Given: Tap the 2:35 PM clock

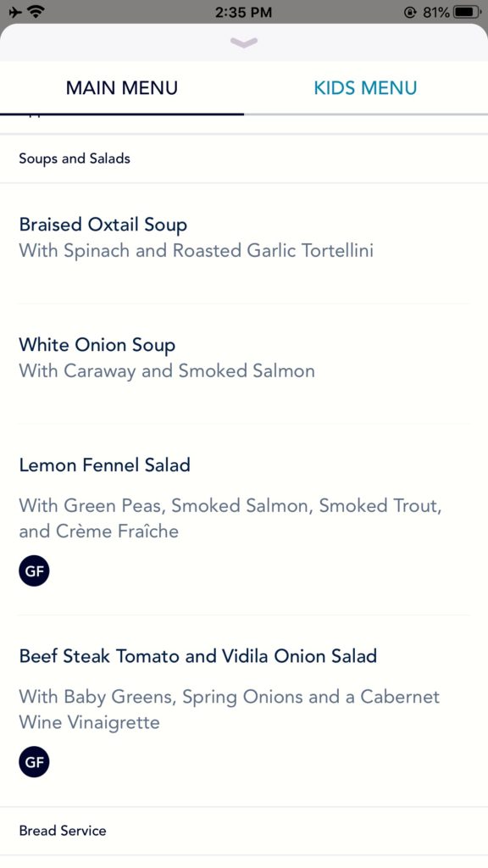Looking at the screenshot, I should click(x=243, y=12).
